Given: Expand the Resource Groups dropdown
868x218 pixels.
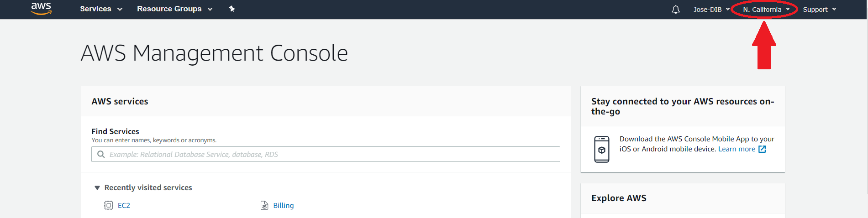Looking at the screenshot, I should point(174,9).
